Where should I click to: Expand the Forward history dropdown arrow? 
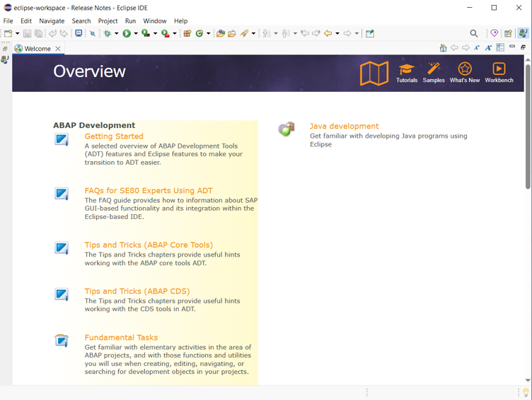(x=357, y=33)
